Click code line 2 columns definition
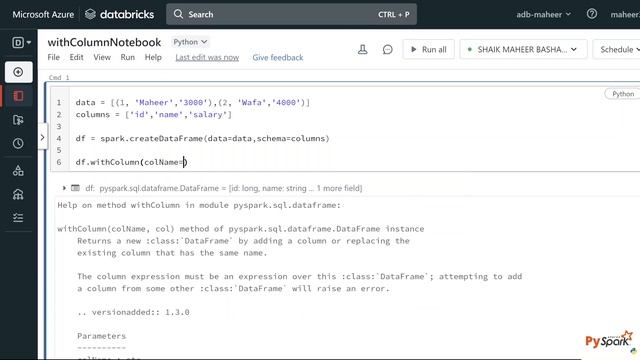 pyautogui.click(x=153, y=115)
